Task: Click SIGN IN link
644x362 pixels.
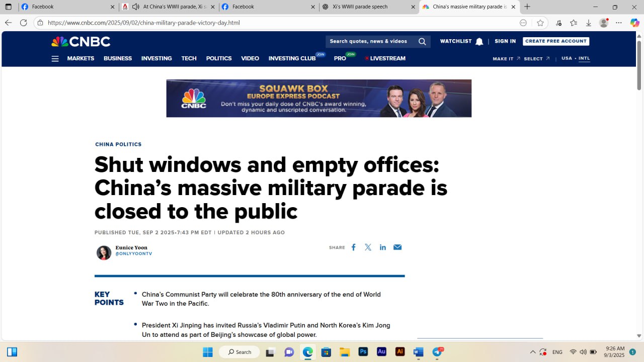Action: [505, 41]
